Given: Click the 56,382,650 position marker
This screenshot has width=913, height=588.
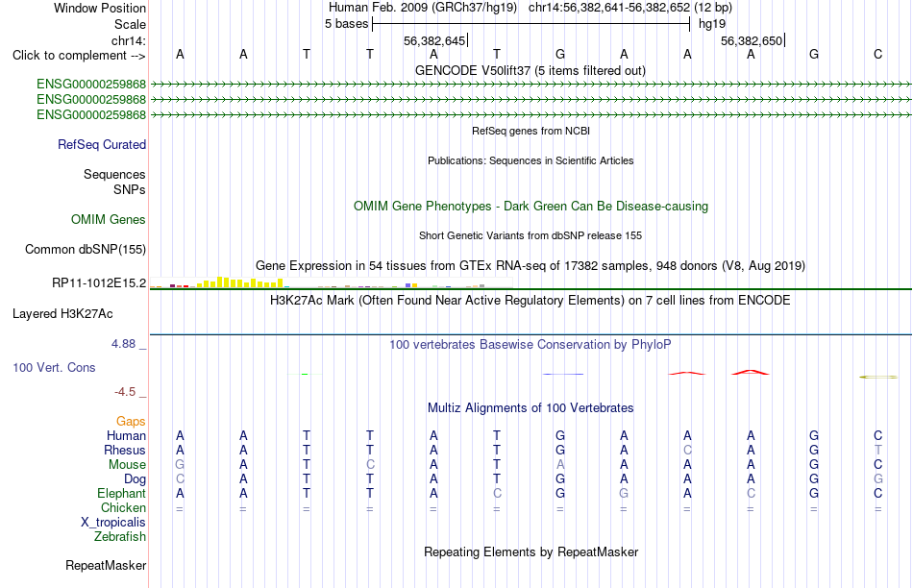Looking at the screenshot, I should pyautogui.click(x=753, y=40).
